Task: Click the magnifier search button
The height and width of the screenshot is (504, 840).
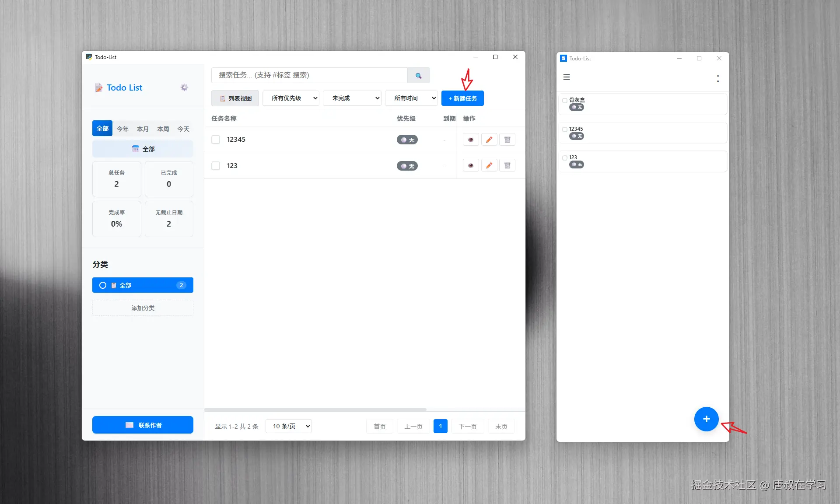Action: pyautogui.click(x=418, y=75)
